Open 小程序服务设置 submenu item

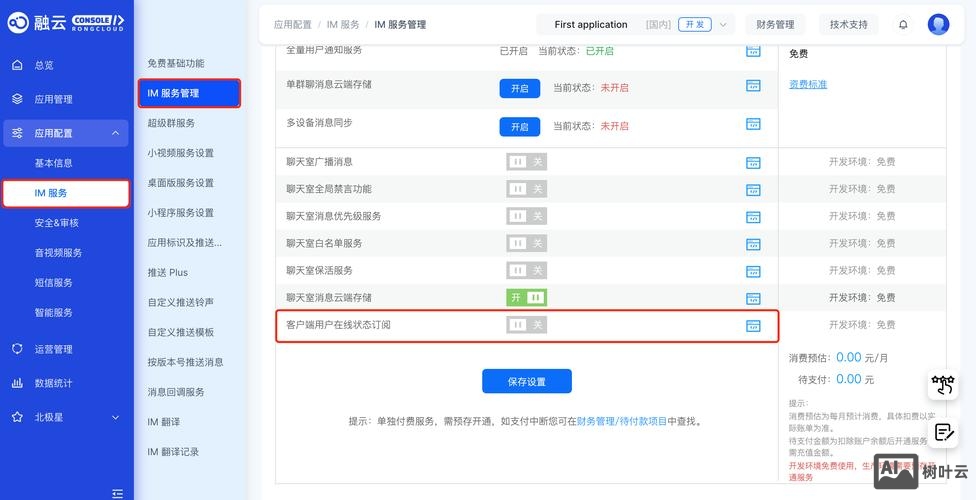(181, 213)
